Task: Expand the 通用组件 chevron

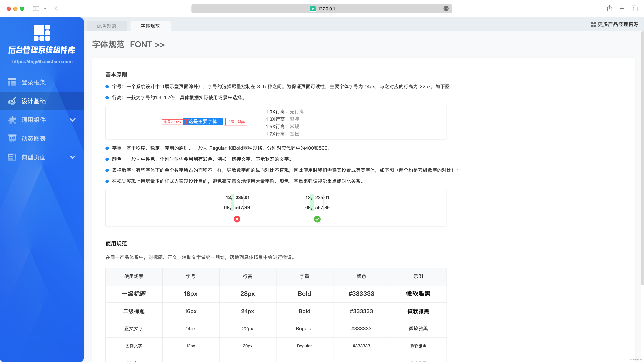Action: click(72, 120)
